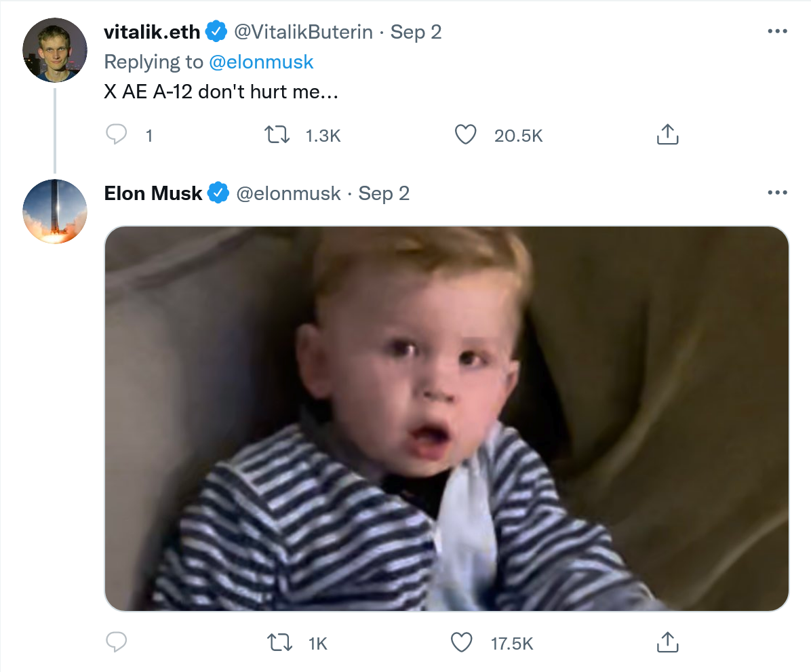Open the Elon Musk display name
Image resolution: width=811 pixels, height=672 pixels.
click(153, 193)
